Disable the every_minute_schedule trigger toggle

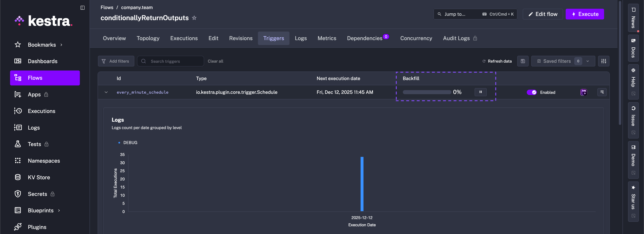tap(531, 92)
